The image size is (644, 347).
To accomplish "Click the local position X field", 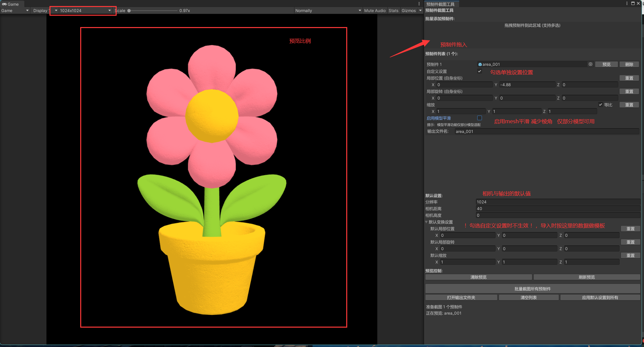I will coord(465,84).
